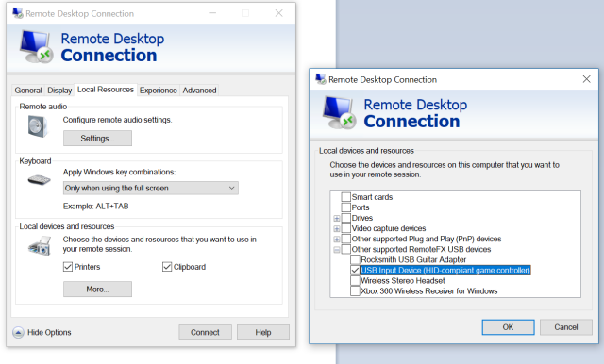Select the Rocksmith USB Guitar Adapter row text
Screen dimensions: 604x364
(413, 259)
